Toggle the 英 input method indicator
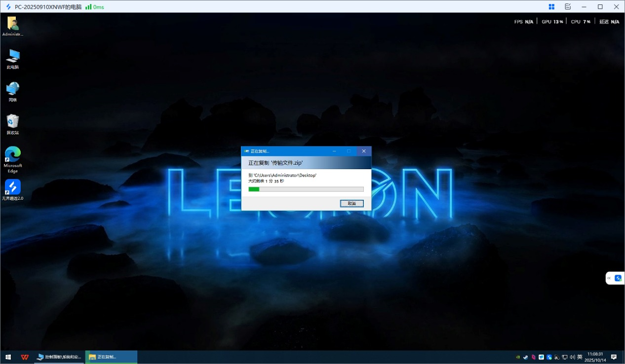Image resolution: width=625 pixels, height=364 pixels. click(580, 357)
